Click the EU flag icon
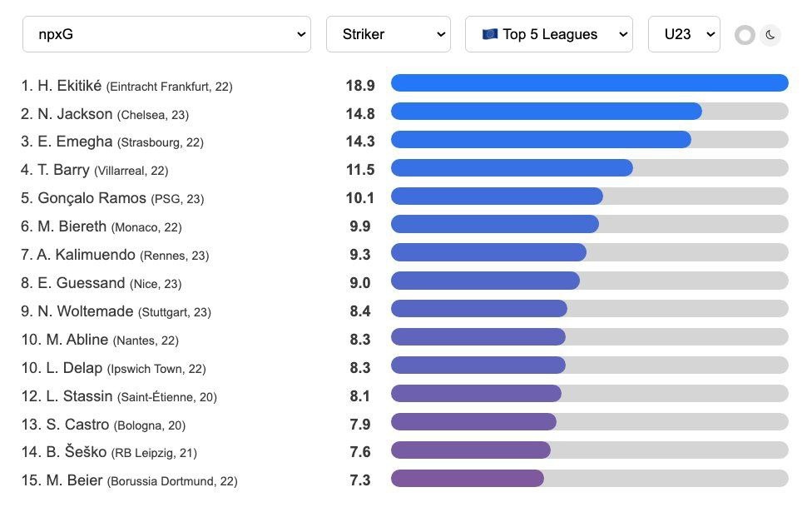The height and width of the screenshot is (527, 812). [489, 34]
